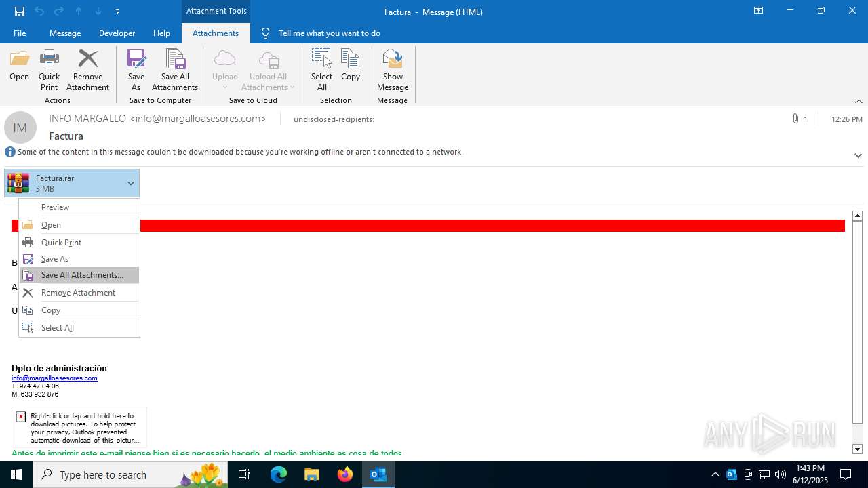Open the Help tab
Image resolution: width=868 pixels, height=488 pixels.
(x=161, y=33)
